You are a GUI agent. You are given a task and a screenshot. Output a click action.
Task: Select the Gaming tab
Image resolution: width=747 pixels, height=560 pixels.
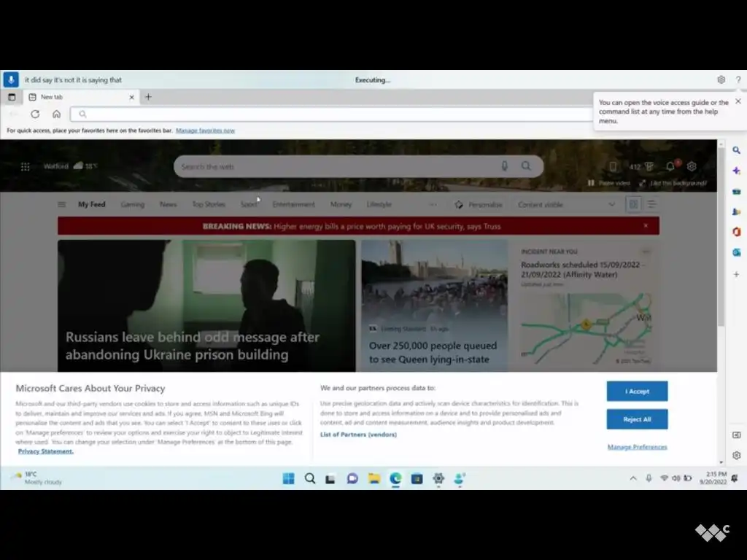coord(133,204)
